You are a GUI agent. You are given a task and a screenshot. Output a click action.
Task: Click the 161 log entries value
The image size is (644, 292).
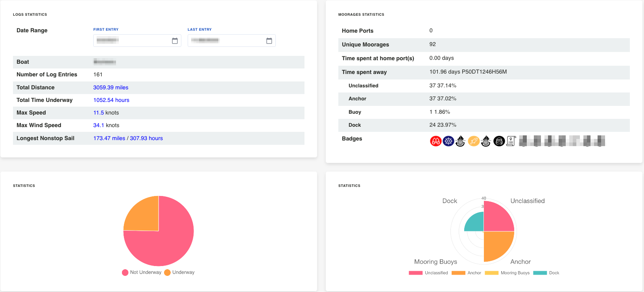(98, 74)
